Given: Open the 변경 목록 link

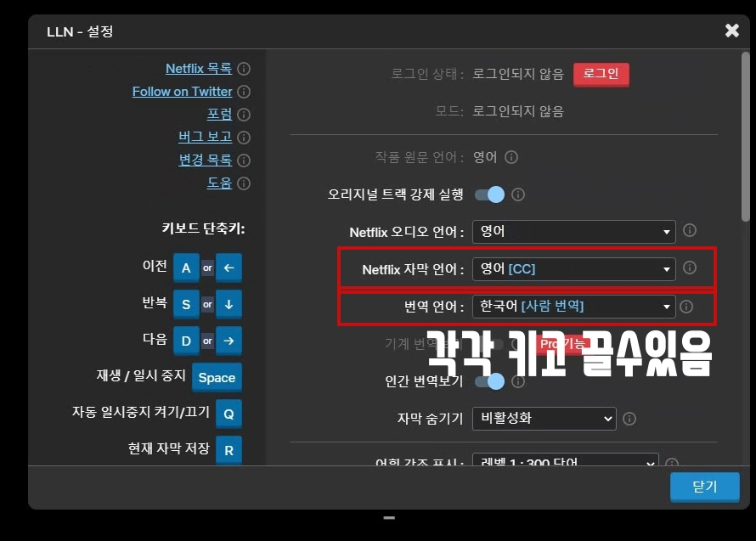Looking at the screenshot, I should pyautogui.click(x=206, y=160).
